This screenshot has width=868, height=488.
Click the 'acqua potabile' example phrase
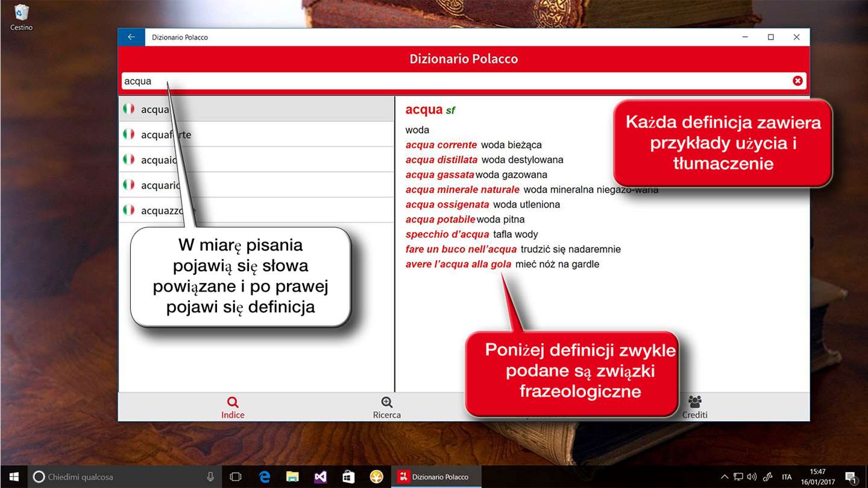(440, 219)
